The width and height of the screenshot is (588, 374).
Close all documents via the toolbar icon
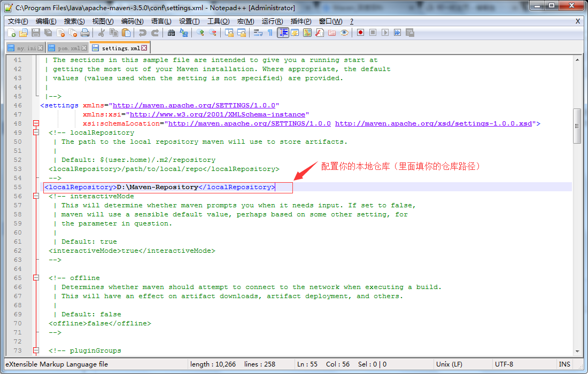[x=73, y=33]
